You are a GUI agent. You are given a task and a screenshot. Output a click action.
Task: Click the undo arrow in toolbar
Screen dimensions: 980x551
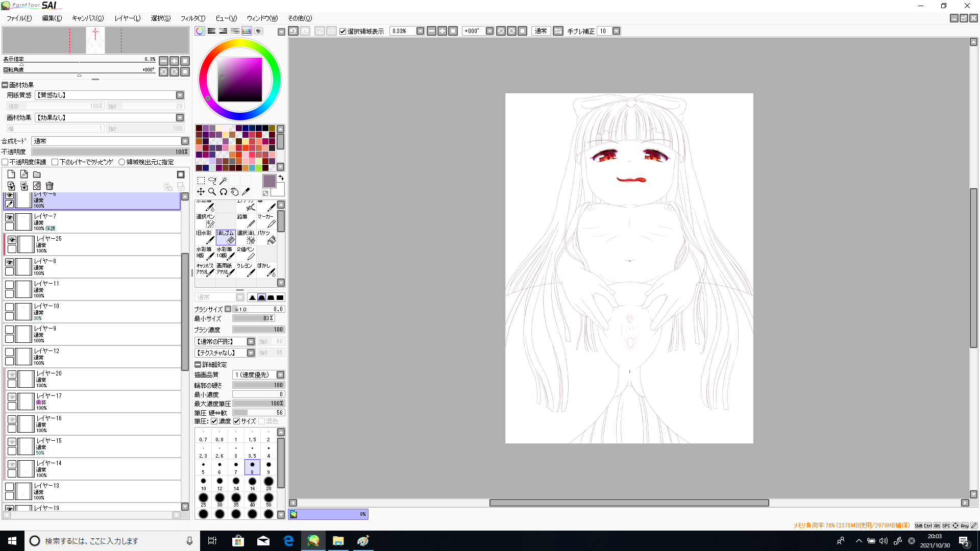pyautogui.click(x=293, y=31)
